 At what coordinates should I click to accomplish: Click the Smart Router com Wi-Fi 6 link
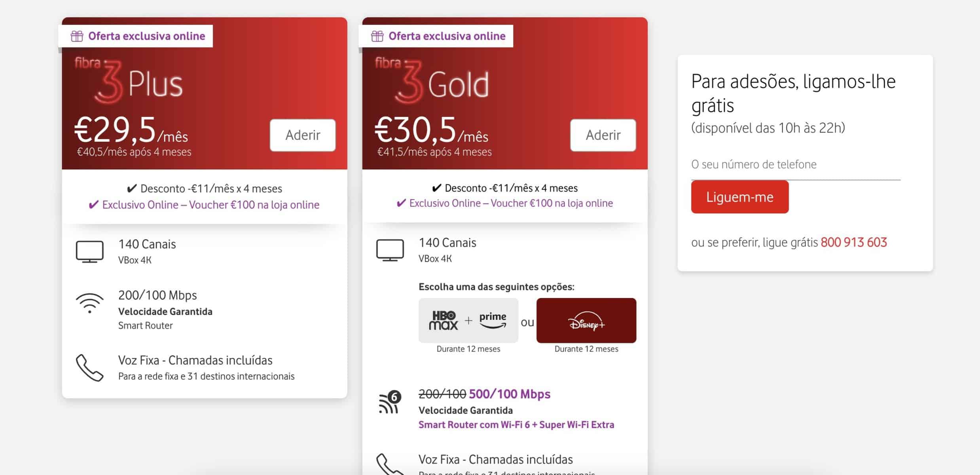click(x=516, y=425)
